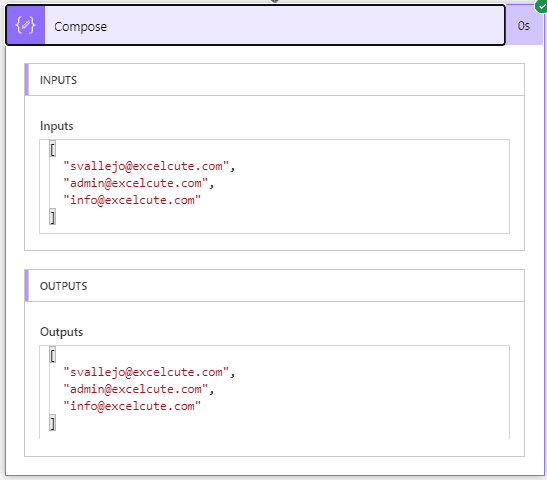Image resolution: width=547 pixels, height=480 pixels.
Task: Click the opening bracket in Outputs box
Action: click(53, 355)
